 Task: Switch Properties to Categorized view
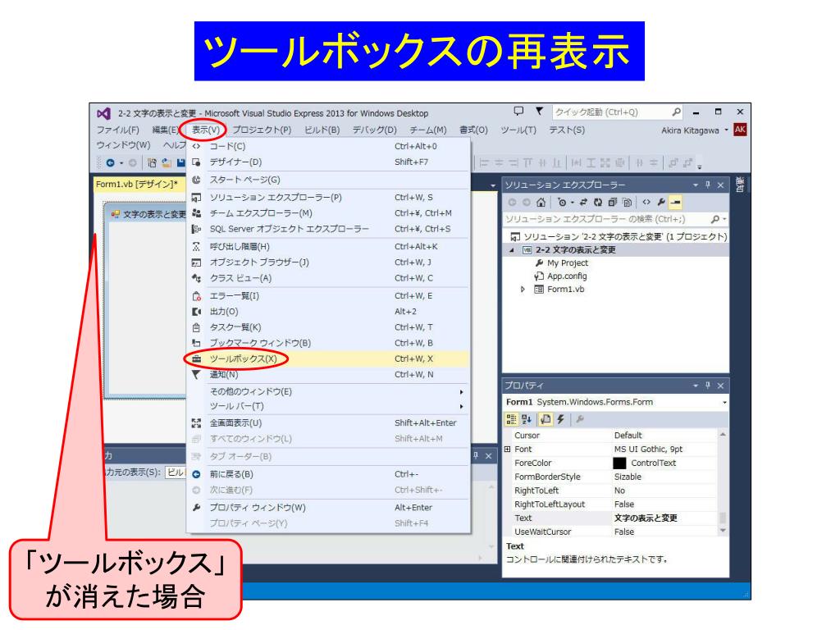pos(512,419)
